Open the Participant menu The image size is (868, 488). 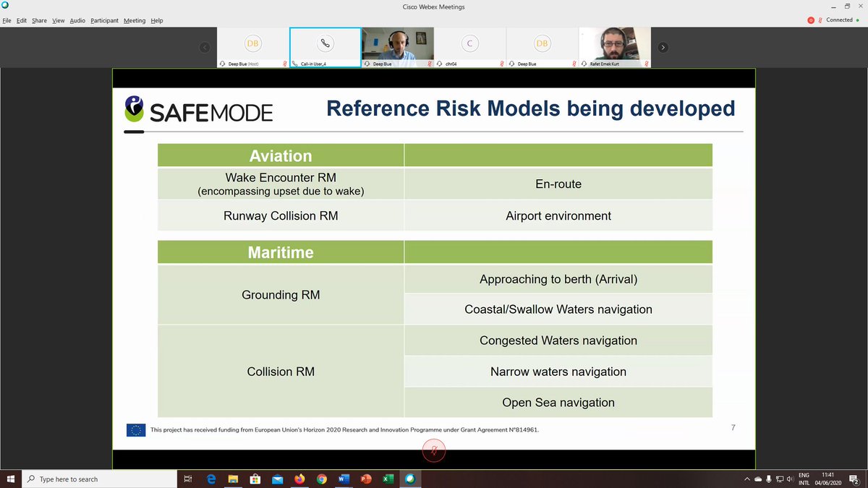(x=105, y=20)
